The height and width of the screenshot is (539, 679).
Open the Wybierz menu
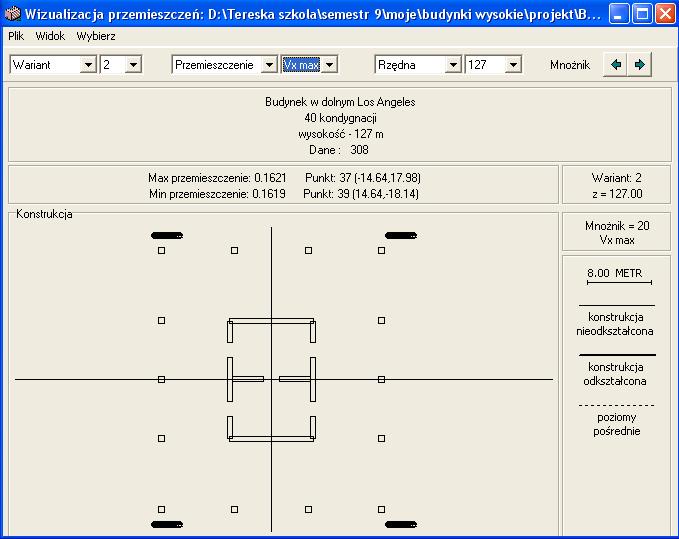click(96, 36)
